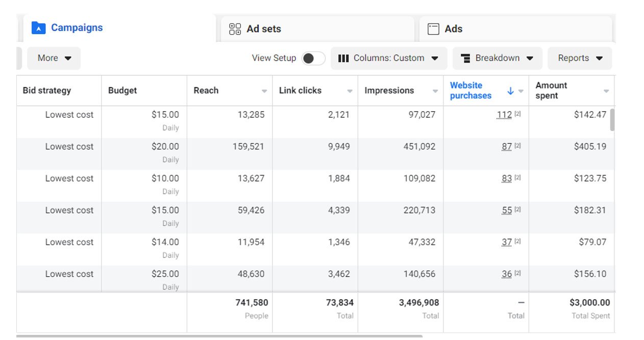644x340 pixels.
Task: Click the 112 website purchases value
Action: (504, 115)
